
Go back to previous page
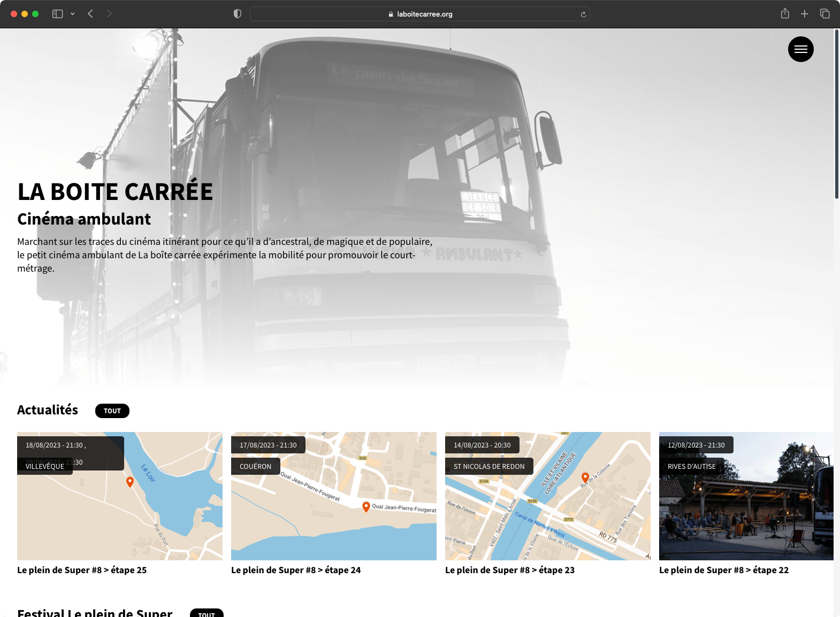pyautogui.click(x=90, y=14)
